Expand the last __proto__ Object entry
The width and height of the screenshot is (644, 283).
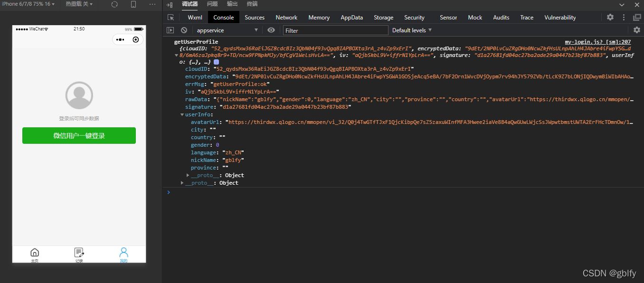point(182,183)
